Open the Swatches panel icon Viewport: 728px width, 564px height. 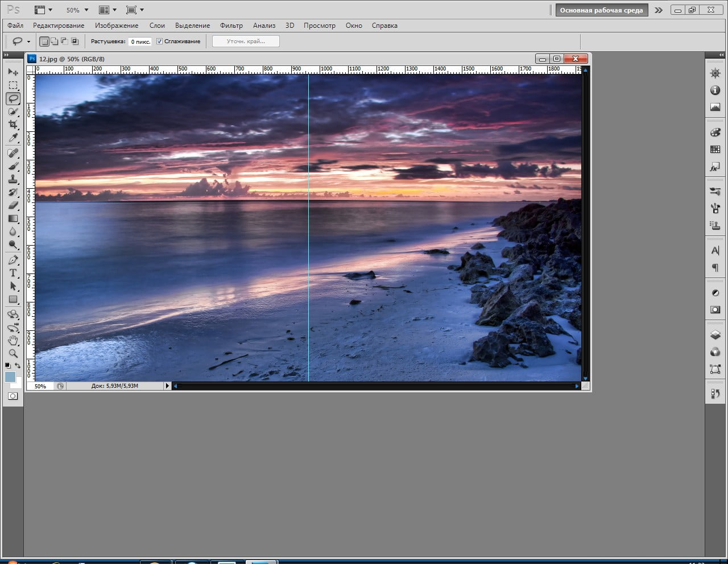coord(715,150)
